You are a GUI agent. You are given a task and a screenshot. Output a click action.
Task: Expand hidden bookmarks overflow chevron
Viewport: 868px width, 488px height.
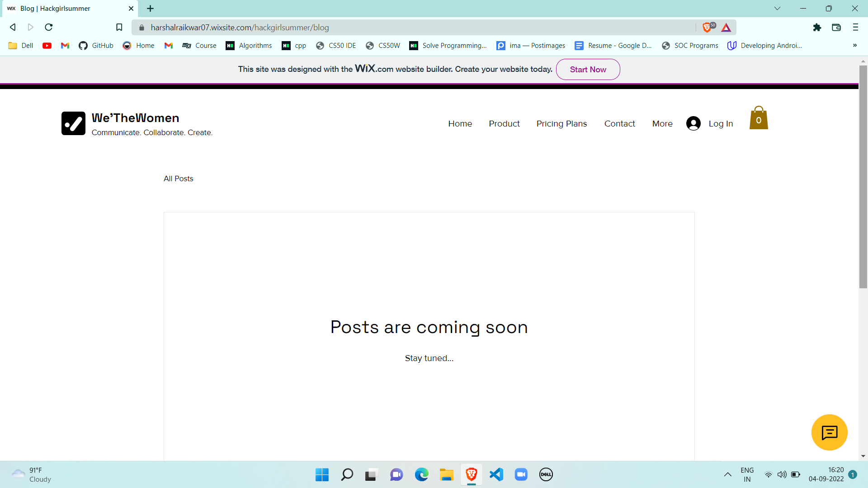(x=854, y=46)
